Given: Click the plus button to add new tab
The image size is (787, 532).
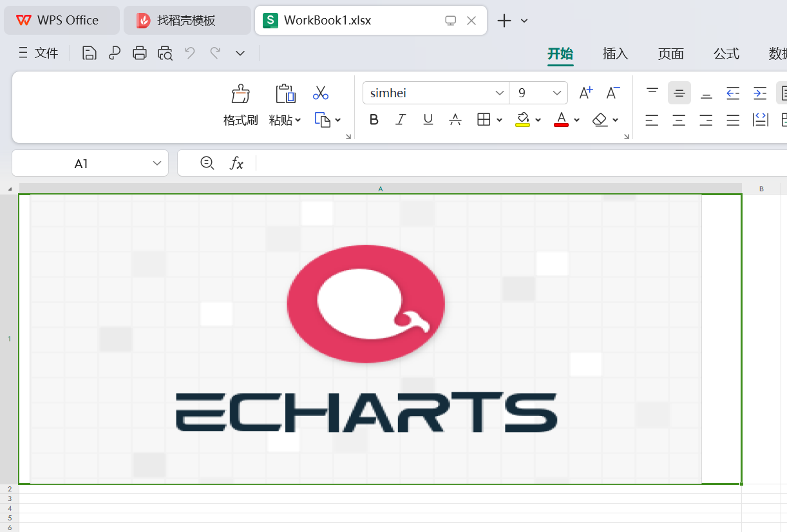Looking at the screenshot, I should (504, 21).
